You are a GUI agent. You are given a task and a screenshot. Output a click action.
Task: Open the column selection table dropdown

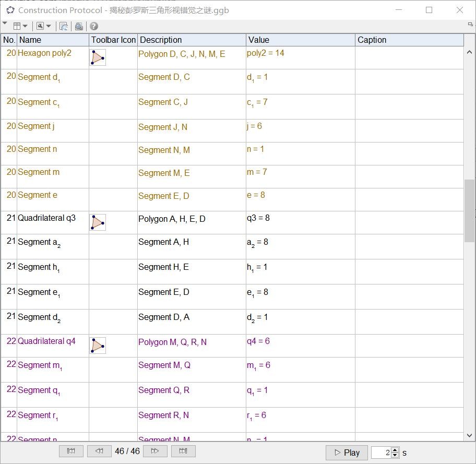(x=20, y=26)
